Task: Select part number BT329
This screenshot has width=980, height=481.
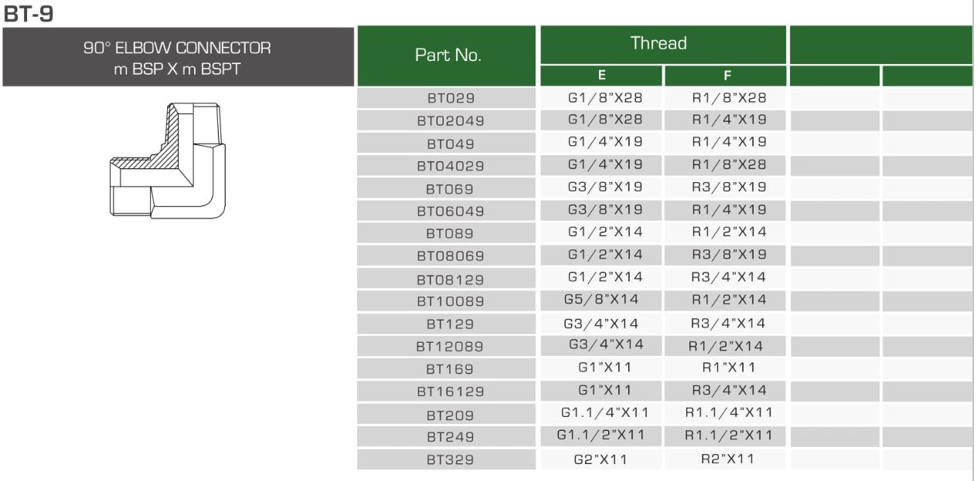Action: (450, 460)
